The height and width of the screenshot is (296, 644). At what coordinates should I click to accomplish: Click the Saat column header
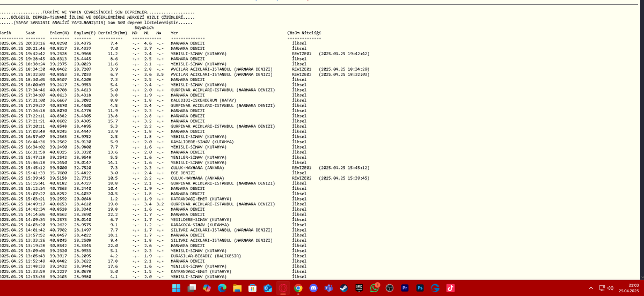[x=30, y=33]
